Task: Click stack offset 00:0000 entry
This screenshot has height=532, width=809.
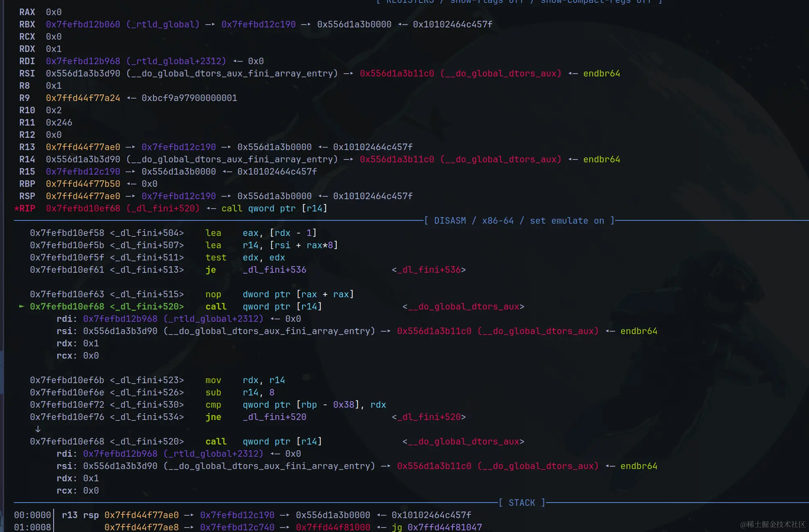Action: pyautogui.click(x=32, y=515)
